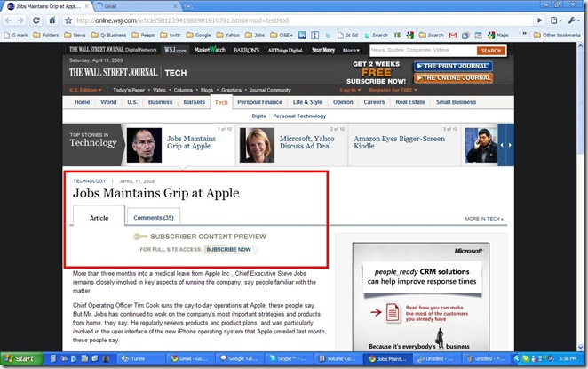Click the orange SEARCH button

tap(491, 51)
